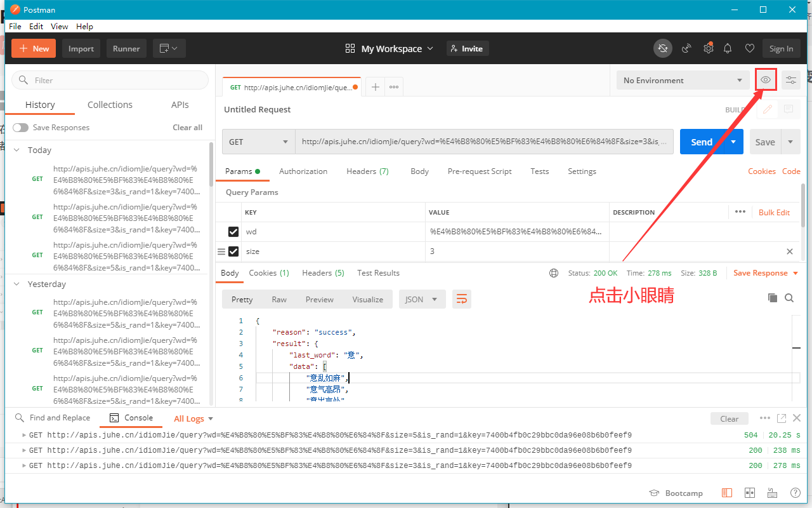
Task: Open the Save button dropdown arrow
Action: click(x=790, y=142)
